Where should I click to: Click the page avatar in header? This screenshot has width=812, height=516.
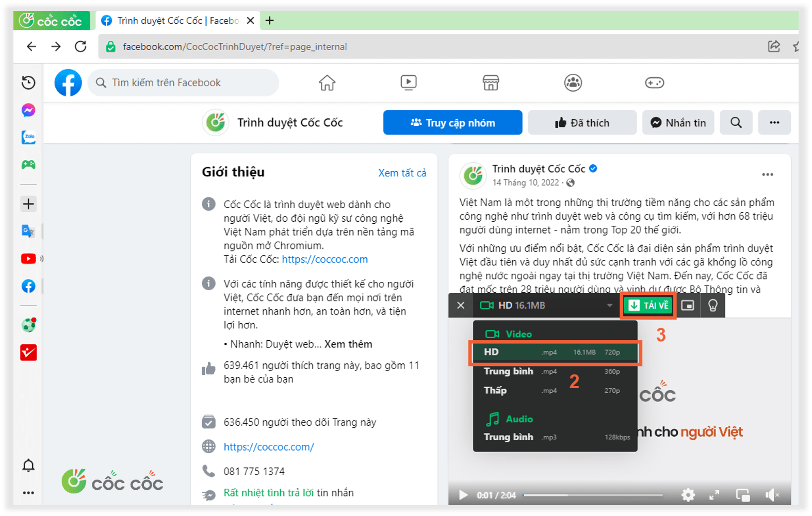click(216, 123)
